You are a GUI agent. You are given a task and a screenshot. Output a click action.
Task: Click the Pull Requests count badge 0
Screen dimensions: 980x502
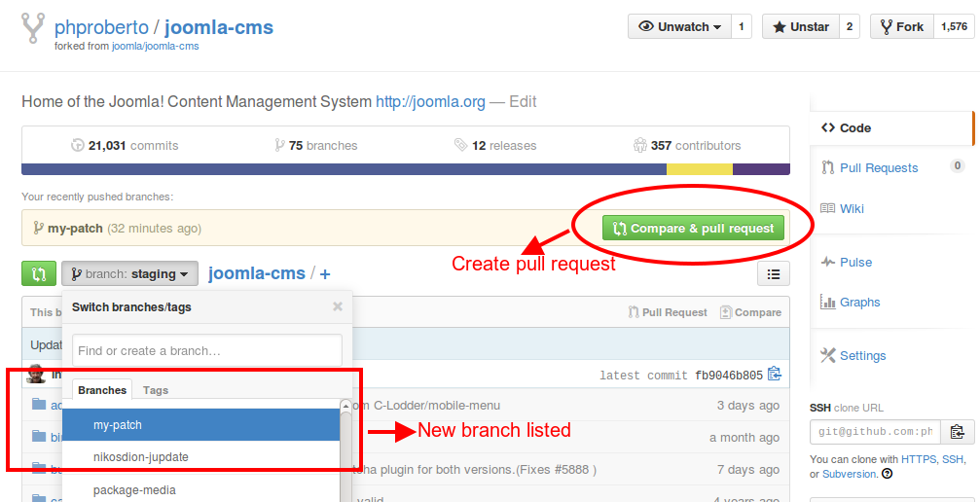click(957, 166)
